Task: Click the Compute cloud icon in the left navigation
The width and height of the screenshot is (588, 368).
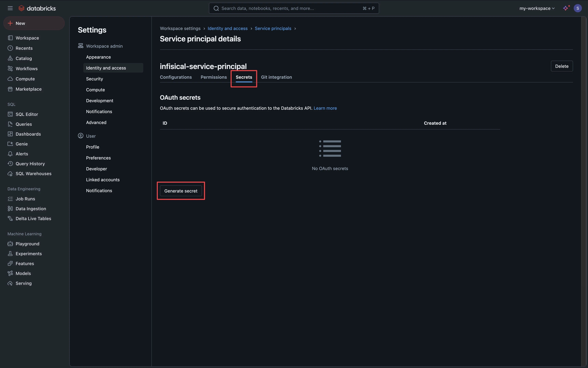Action: tap(10, 79)
